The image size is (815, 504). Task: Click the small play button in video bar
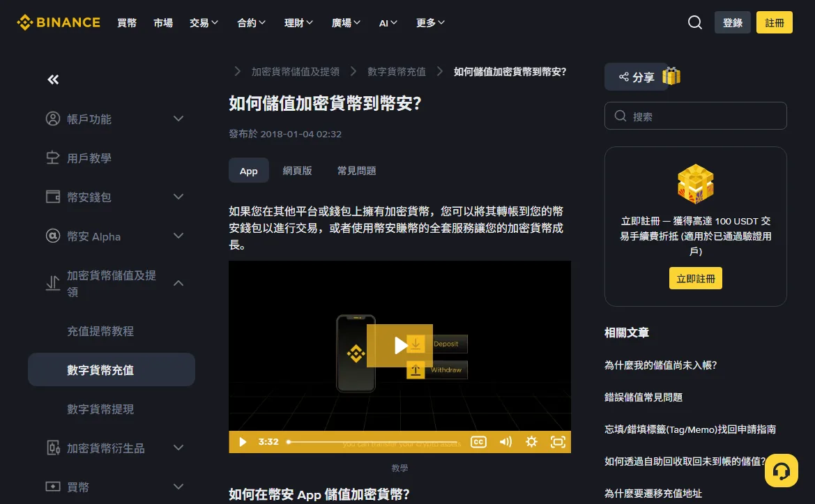(242, 442)
